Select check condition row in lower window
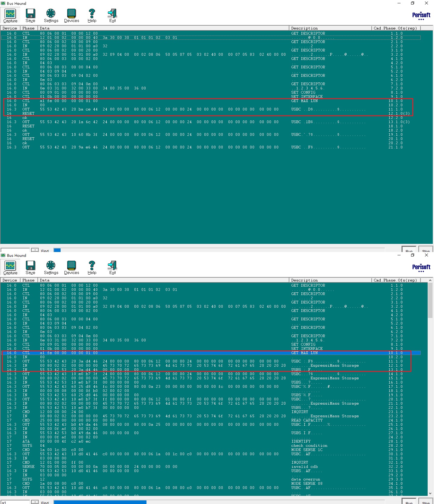Screen dimensions: 434x504 (x=210, y=446)
